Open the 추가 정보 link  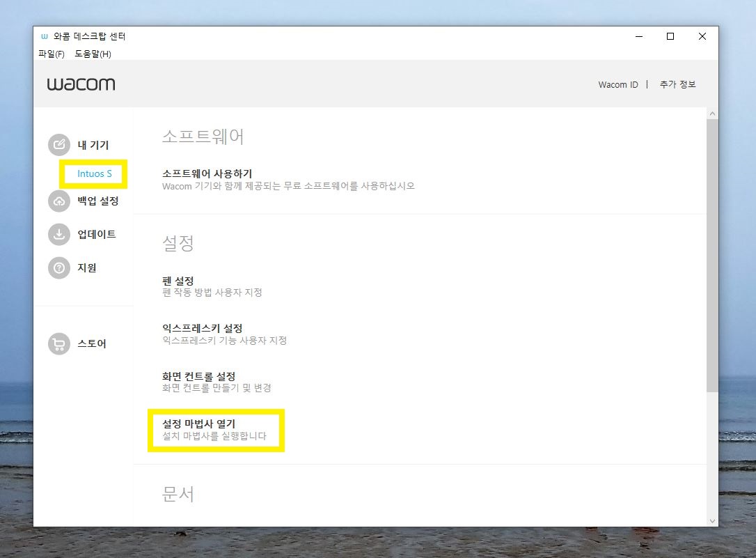click(678, 84)
